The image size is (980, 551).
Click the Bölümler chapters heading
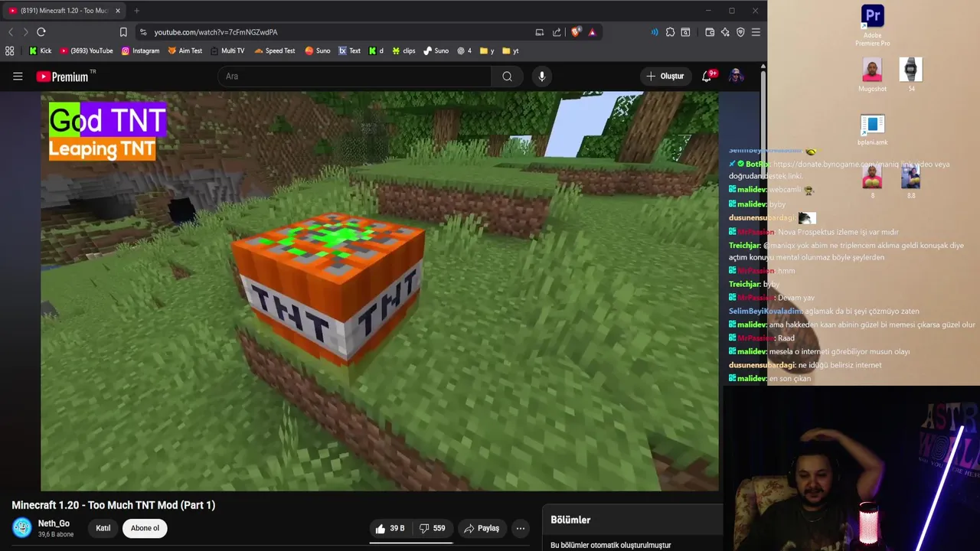click(x=570, y=520)
